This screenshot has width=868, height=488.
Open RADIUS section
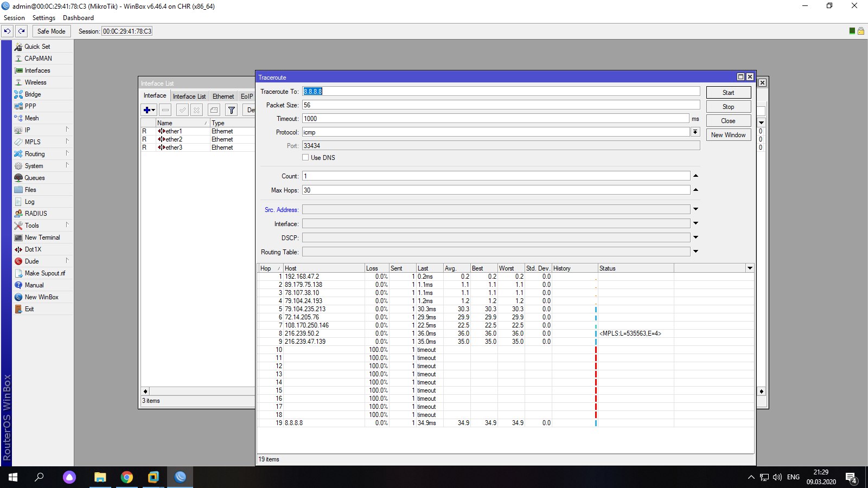(36, 214)
